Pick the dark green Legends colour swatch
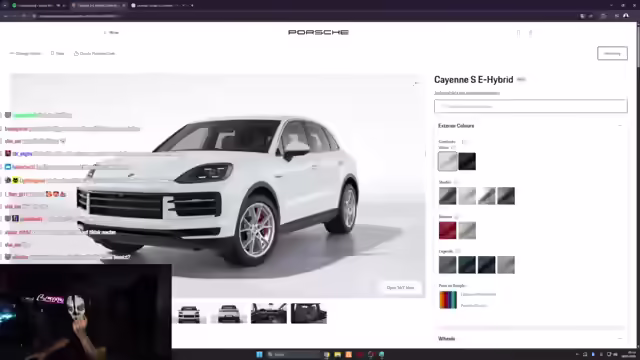Screen dimensions: 640x360 [467, 265]
